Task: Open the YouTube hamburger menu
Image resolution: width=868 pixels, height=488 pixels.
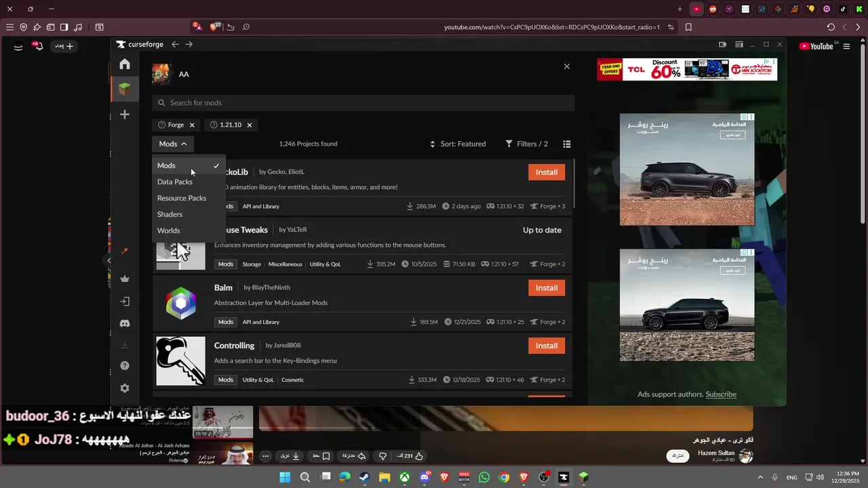Action: pyautogui.click(x=846, y=46)
